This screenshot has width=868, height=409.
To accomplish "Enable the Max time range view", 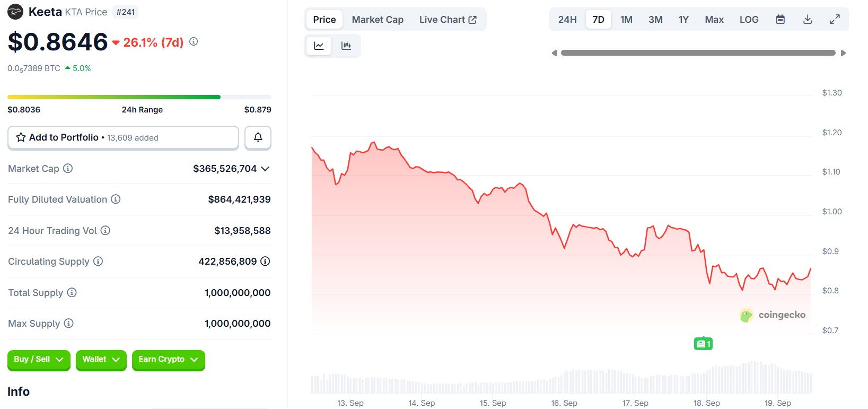I will [714, 19].
